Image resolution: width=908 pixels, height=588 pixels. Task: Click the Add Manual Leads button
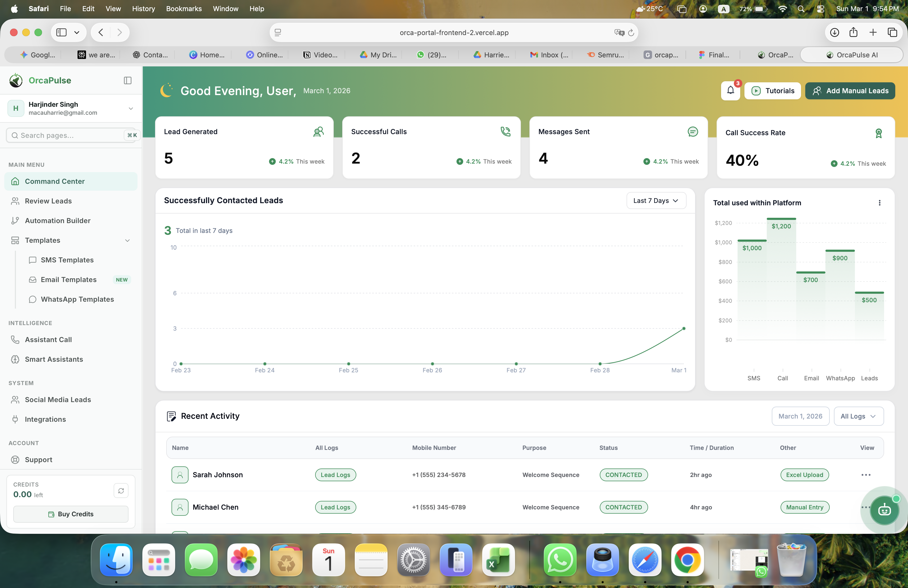(850, 91)
